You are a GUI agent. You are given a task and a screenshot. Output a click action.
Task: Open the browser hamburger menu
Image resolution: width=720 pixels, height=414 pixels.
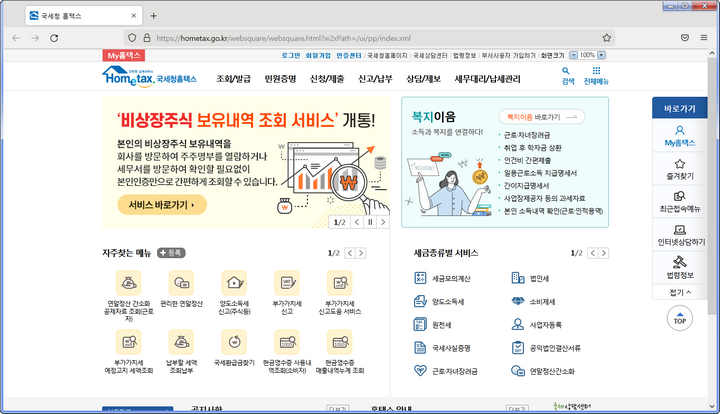[x=703, y=38]
